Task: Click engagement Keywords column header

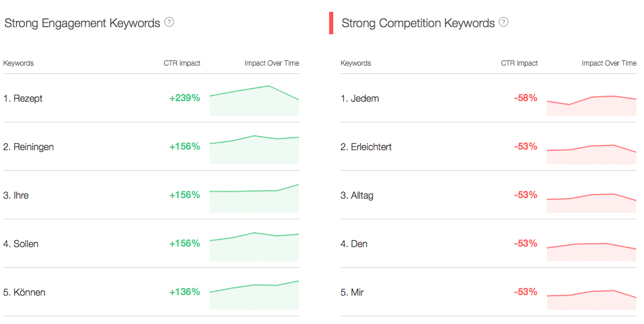Action: click(x=18, y=63)
